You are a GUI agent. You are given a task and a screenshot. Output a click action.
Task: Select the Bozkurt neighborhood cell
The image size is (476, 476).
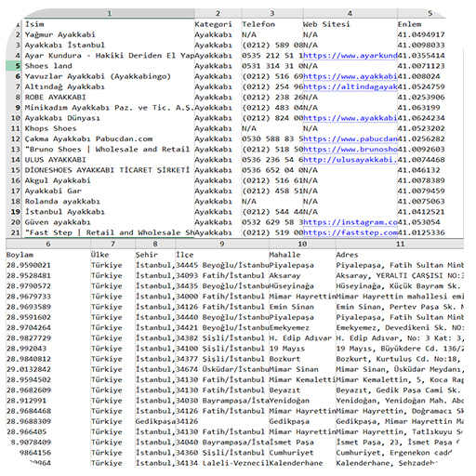(302, 359)
